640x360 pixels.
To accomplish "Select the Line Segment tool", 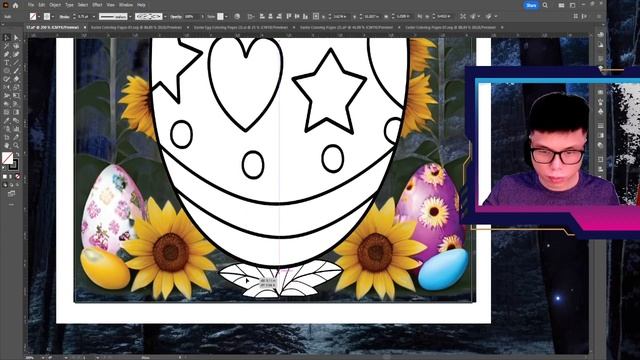I will coord(16,62).
